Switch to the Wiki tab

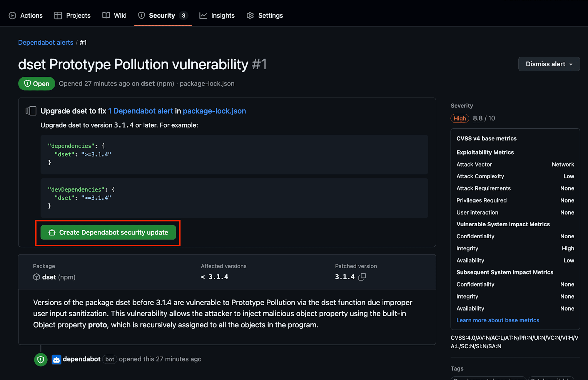click(114, 16)
